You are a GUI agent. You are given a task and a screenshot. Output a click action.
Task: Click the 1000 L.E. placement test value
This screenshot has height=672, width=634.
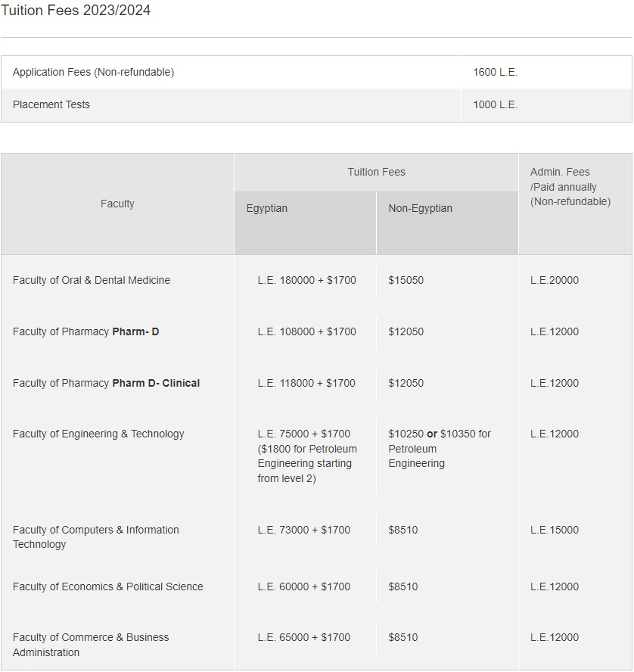click(495, 104)
